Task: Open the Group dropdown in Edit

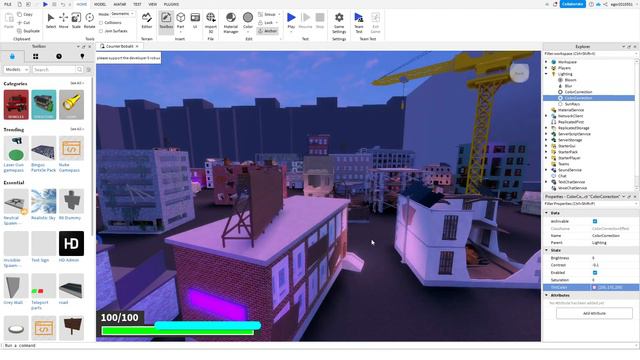Action: (x=269, y=15)
